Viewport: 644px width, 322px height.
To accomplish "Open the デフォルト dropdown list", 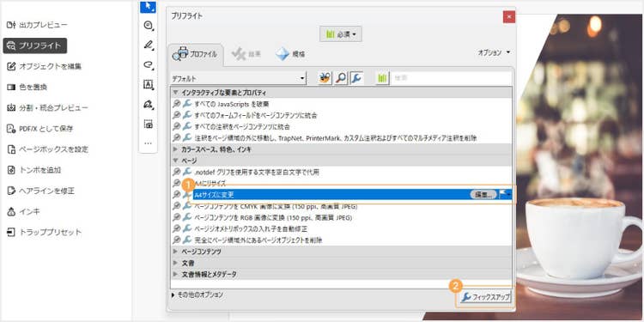I will point(238,78).
